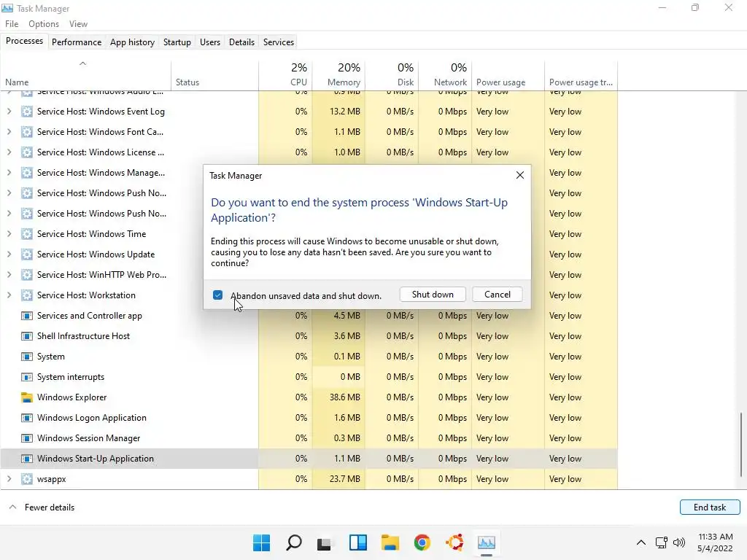747x560 pixels.
Task: Switch to the Details tab
Action: point(241,42)
